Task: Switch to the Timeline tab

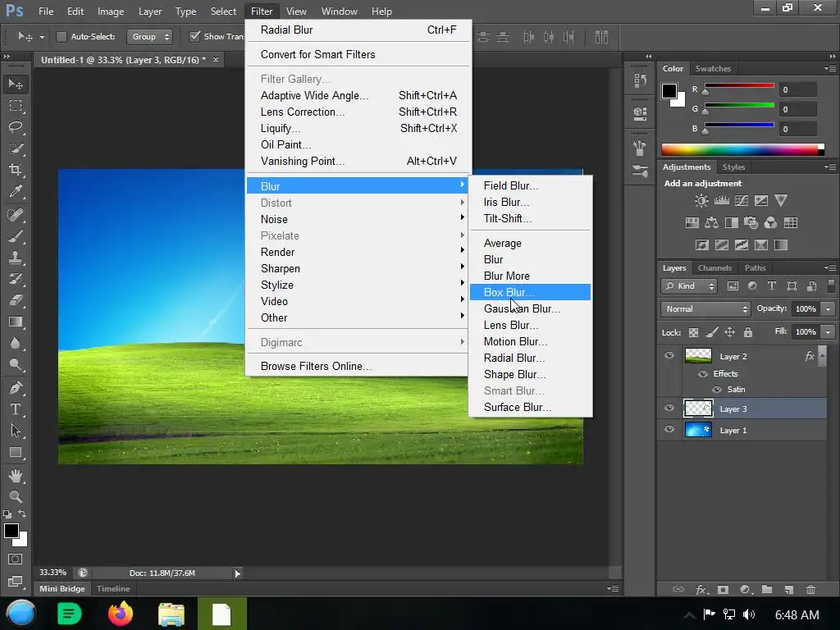Action: (113, 588)
